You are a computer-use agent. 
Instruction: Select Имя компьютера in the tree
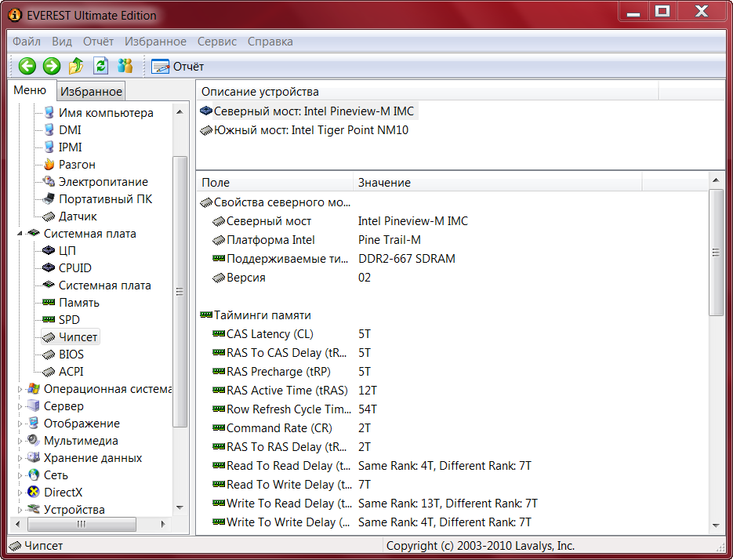(106, 113)
